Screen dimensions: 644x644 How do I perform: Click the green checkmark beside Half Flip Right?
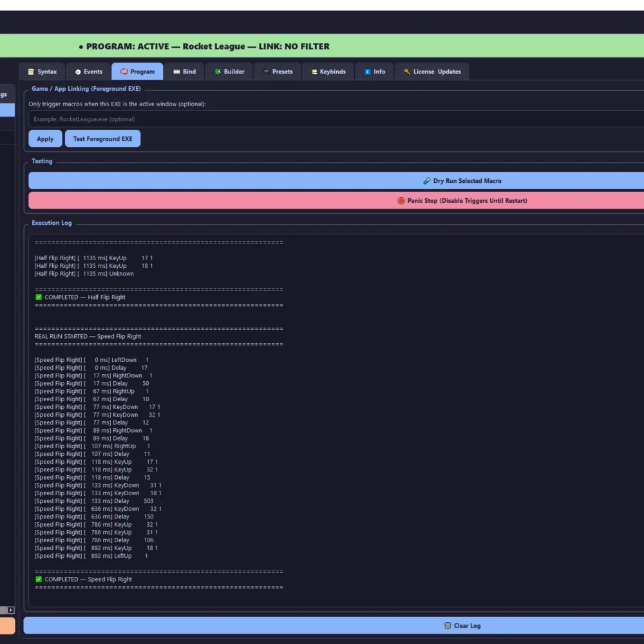39,297
